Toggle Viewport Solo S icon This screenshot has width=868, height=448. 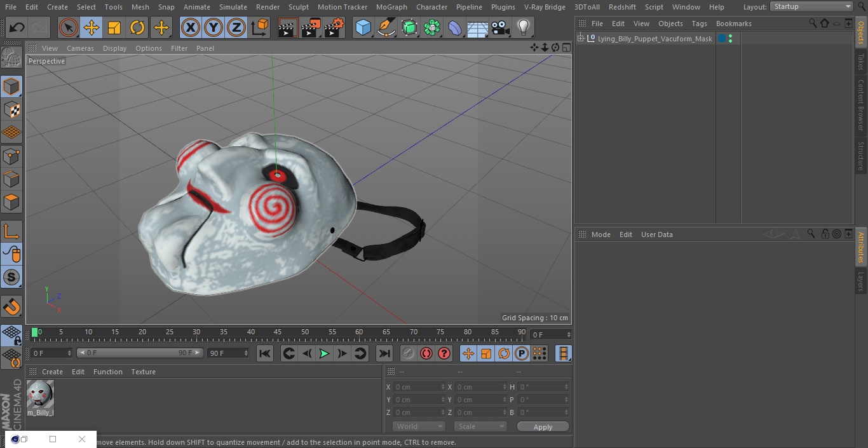pos(11,277)
